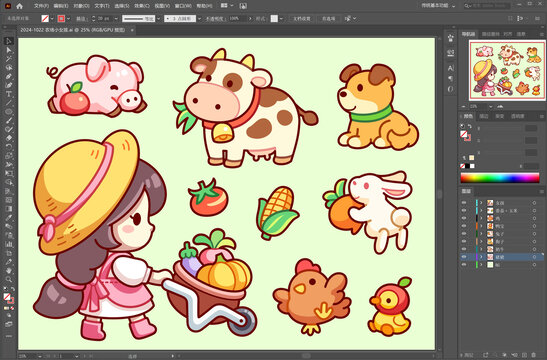Screen dimensions: 547x360
Task: Pick a color from the spectrum bar
Action: pos(500,178)
